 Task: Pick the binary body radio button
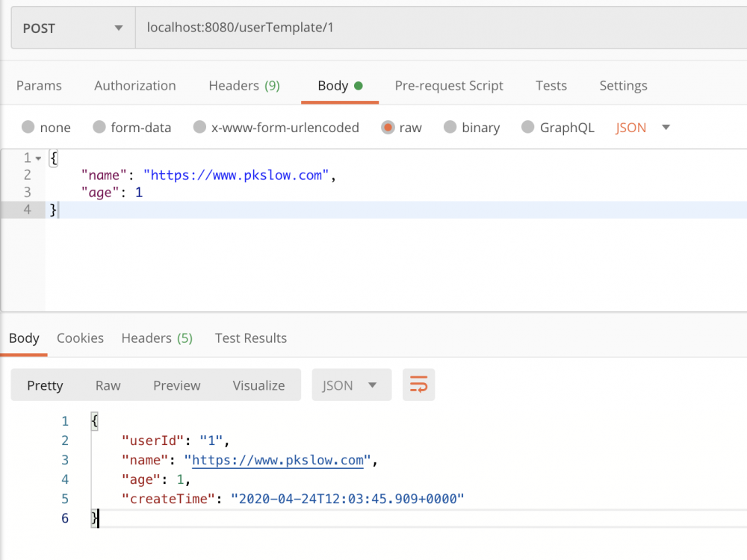450,128
